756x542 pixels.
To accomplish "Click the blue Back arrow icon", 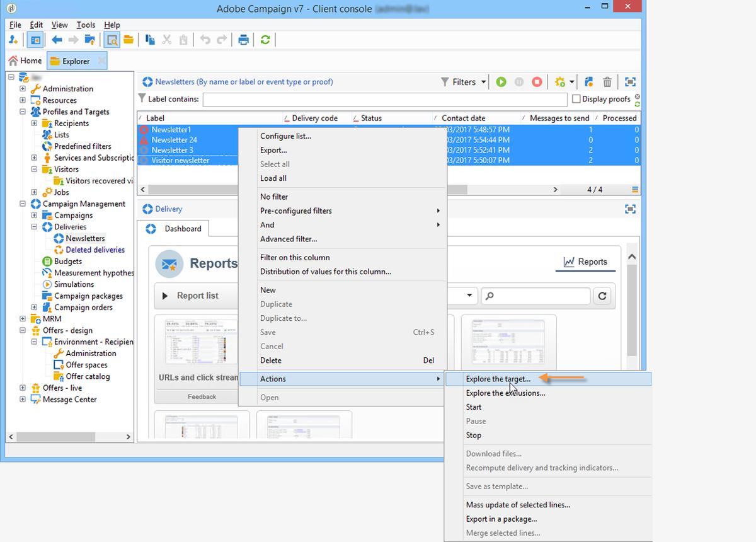I will click(x=57, y=40).
